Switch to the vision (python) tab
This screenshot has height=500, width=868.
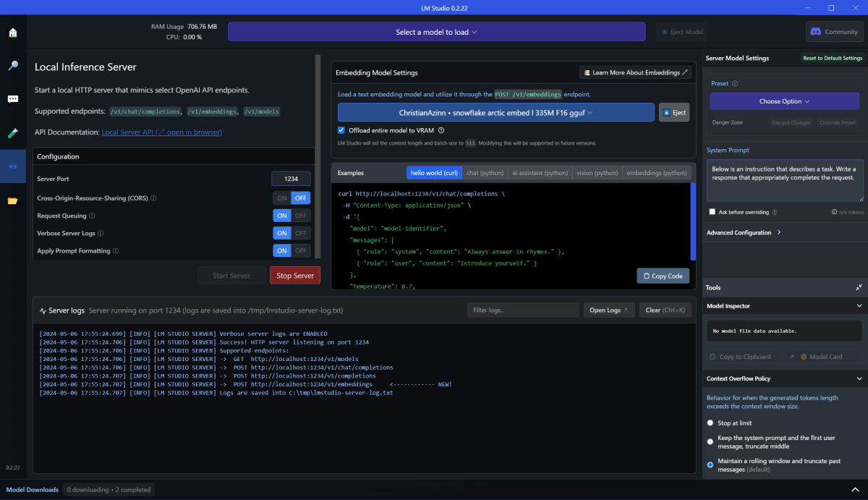pos(597,173)
